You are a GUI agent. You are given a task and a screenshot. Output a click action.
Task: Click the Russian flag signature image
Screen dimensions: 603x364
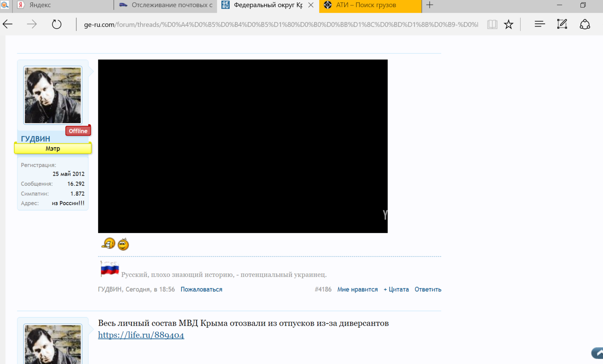(110, 269)
